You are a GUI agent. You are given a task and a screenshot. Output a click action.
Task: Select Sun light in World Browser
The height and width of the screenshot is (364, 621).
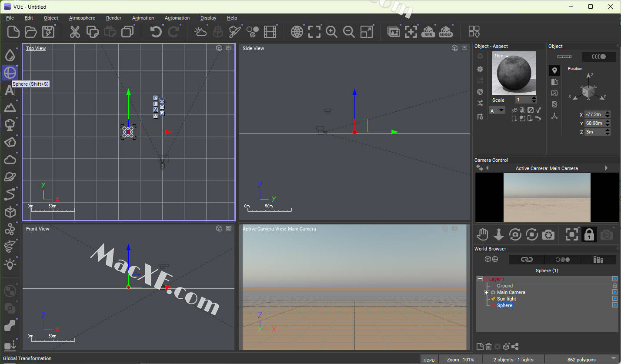tap(506, 299)
